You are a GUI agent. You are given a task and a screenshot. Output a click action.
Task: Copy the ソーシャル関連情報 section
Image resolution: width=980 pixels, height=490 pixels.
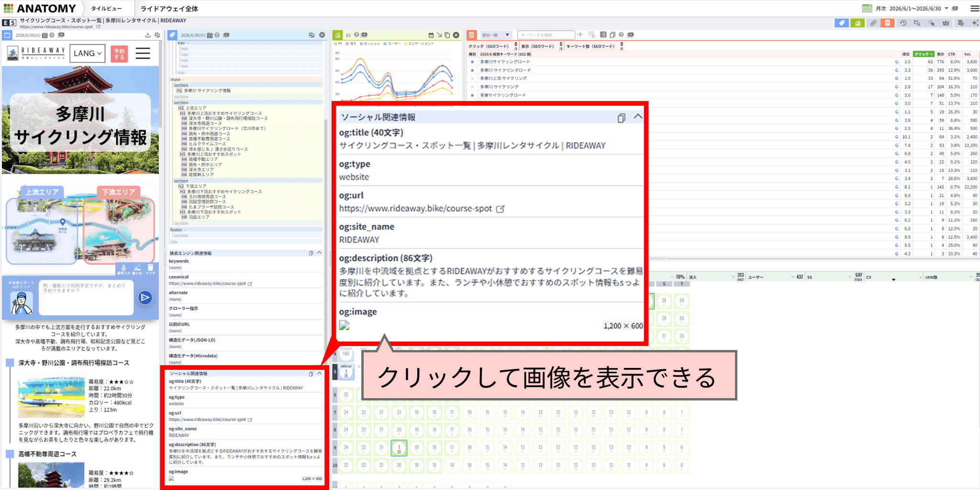coord(311,374)
